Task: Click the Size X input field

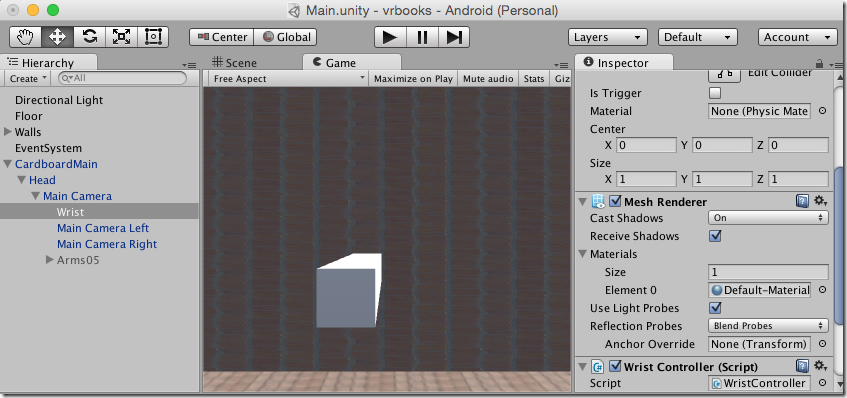Action: (x=646, y=179)
